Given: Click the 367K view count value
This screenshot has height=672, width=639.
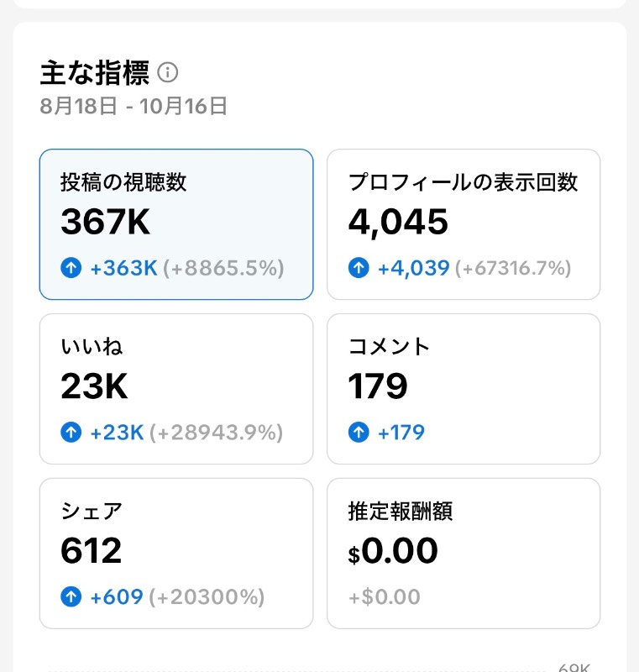Looking at the screenshot, I should point(105,222).
